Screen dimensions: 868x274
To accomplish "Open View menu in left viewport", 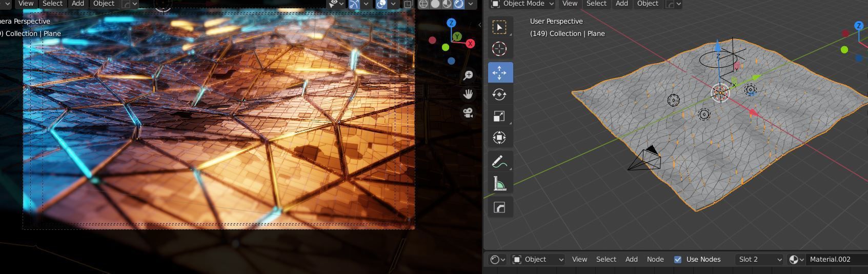I will coord(26,4).
